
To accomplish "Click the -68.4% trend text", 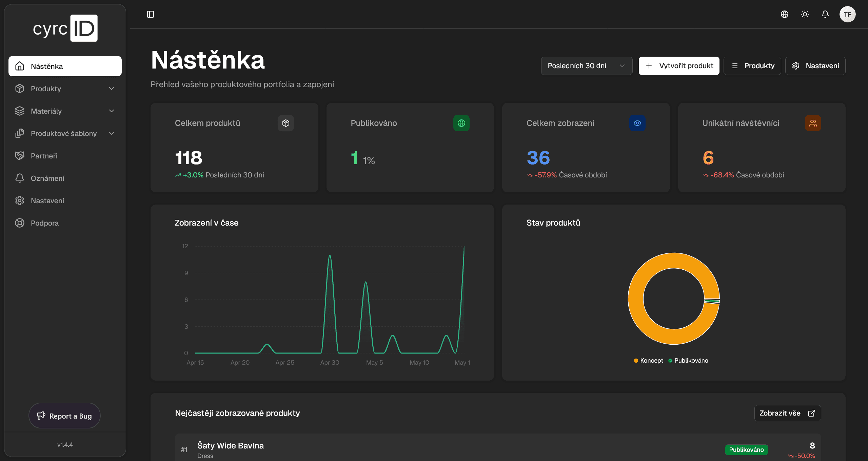I will [722, 175].
